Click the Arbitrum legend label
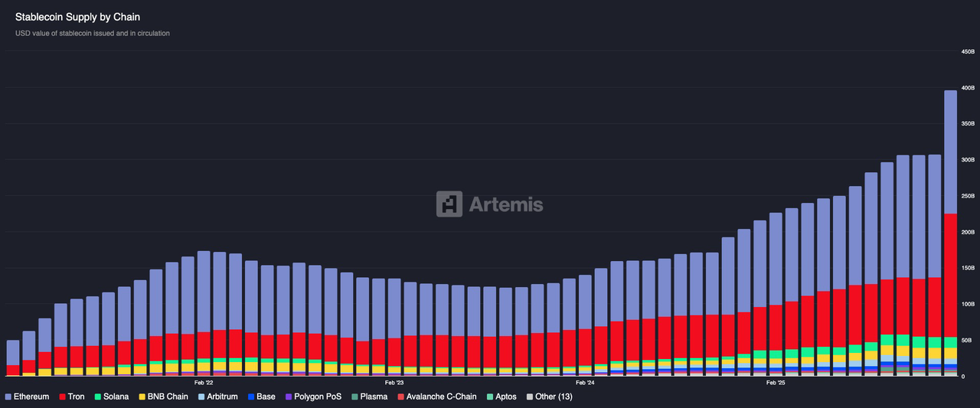The width and height of the screenshot is (980, 408). [222, 397]
